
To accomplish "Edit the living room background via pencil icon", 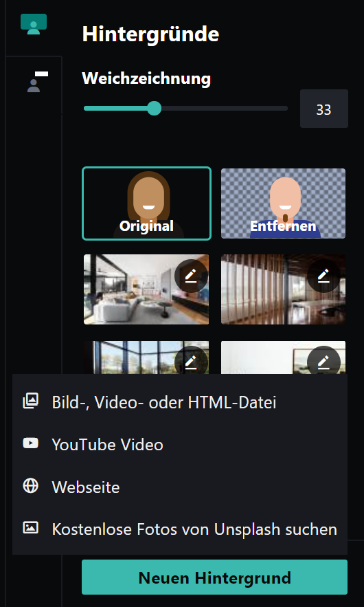I will point(191,276).
